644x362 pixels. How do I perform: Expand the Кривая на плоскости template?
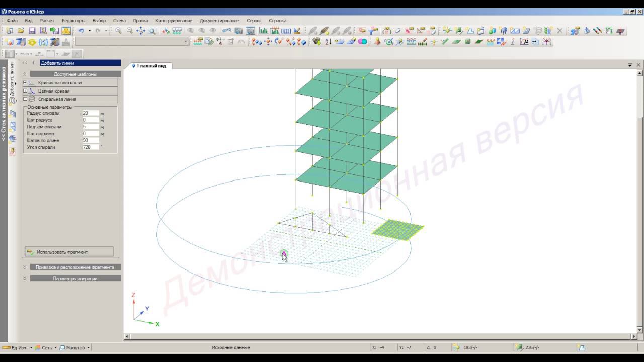pyautogui.click(x=25, y=83)
